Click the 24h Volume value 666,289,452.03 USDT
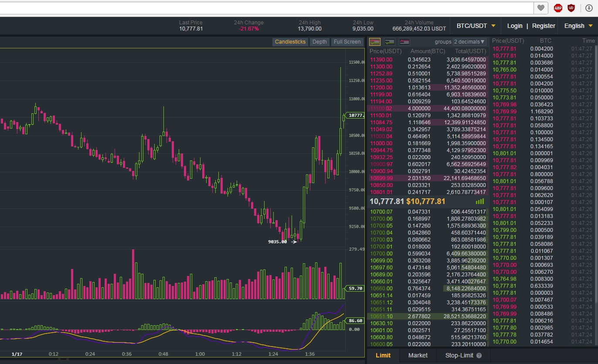598x364 pixels. point(419,29)
